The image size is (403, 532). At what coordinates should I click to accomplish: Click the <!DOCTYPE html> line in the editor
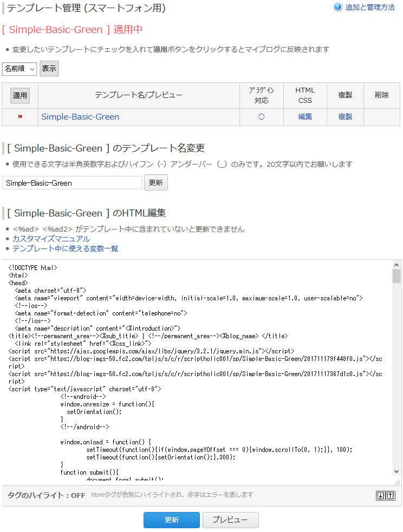pos(33,268)
